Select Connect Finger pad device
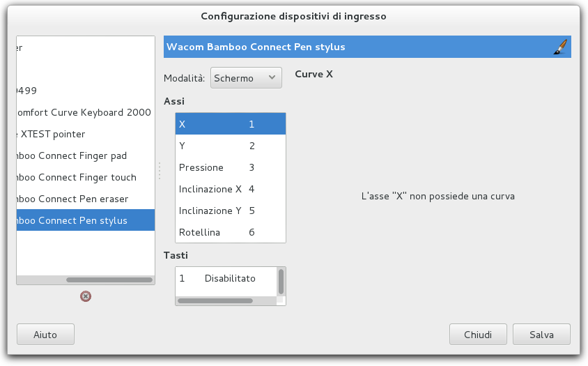Viewport: 588px width, 366px height. click(86, 155)
